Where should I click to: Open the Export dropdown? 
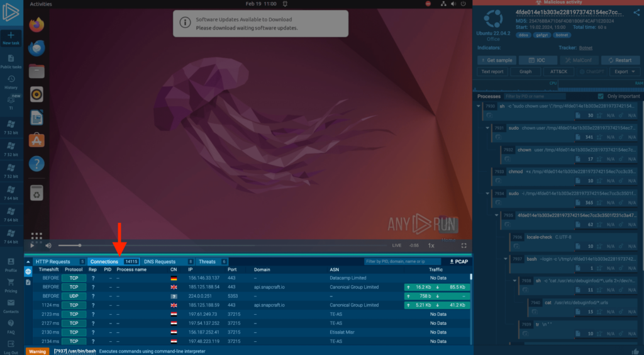tap(624, 72)
